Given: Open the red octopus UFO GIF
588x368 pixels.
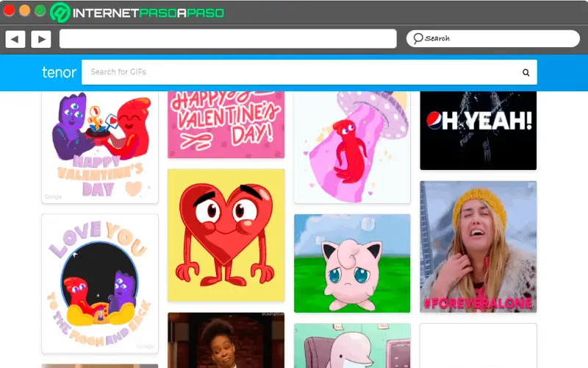Looking at the screenshot, I should click(x=352, y=147).
